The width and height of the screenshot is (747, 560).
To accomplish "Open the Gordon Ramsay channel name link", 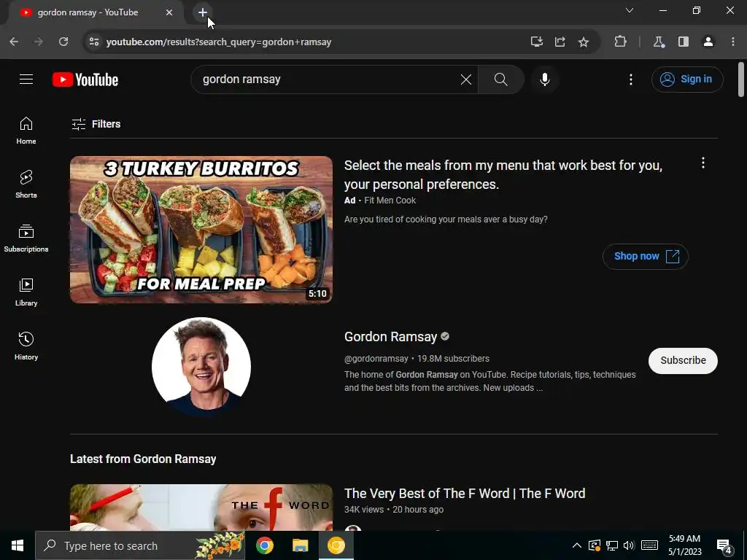I will click(x=391, y=337).
